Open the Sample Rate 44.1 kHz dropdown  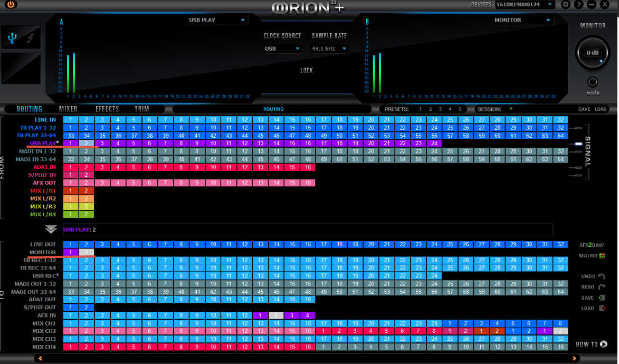point(329,49)
